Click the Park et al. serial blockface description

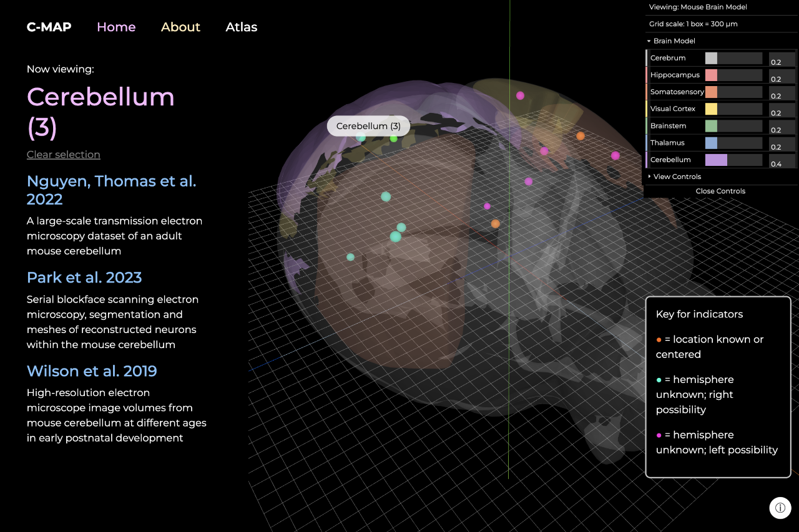[112, 322]
